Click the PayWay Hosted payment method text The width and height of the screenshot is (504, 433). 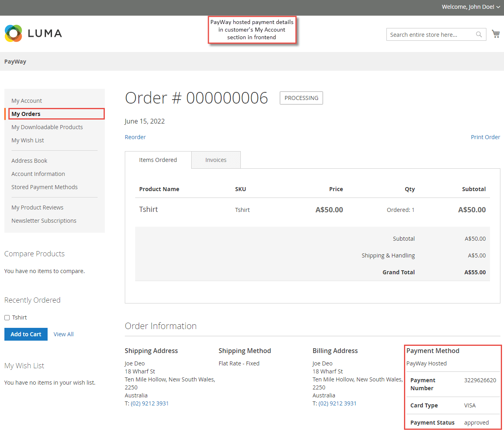(426, 363)
